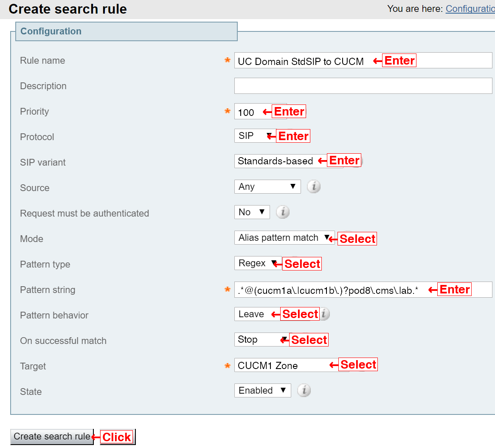
Task: Click the Priority field containing 100
Action: click(x=260, y=111)
